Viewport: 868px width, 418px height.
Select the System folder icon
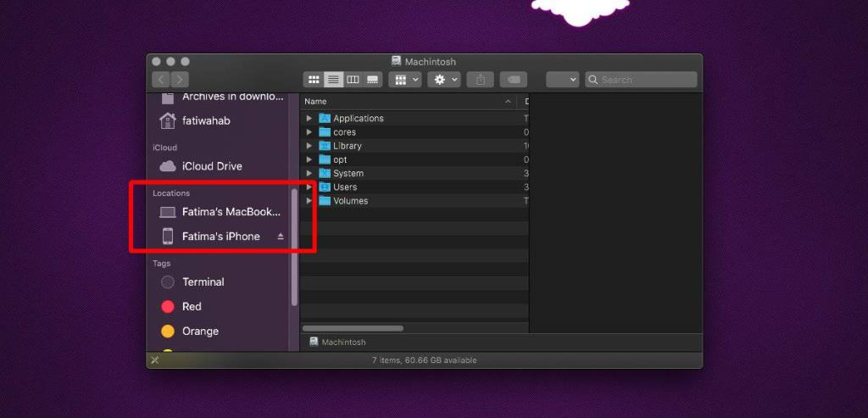[x=325, y=173]
